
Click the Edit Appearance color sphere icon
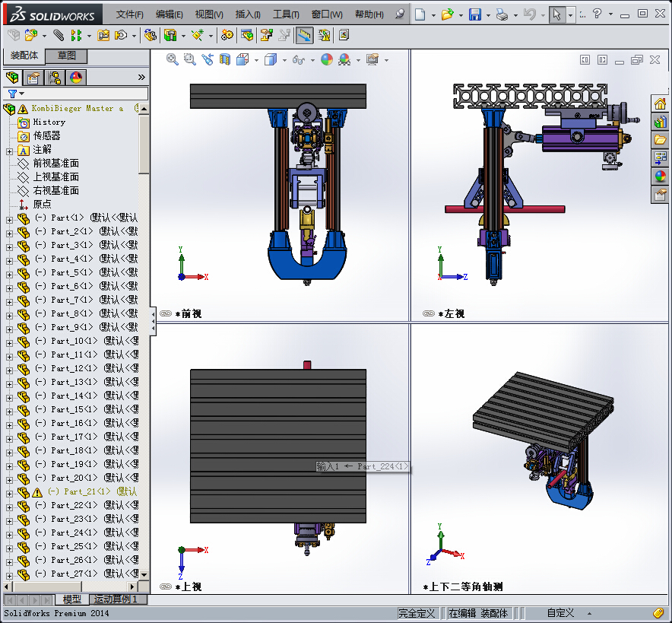coord(327,59)
